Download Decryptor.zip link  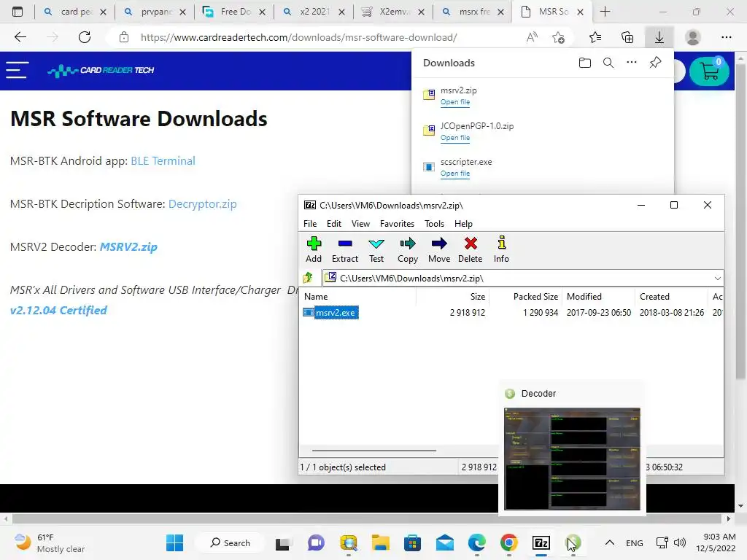tap(203, 204)
